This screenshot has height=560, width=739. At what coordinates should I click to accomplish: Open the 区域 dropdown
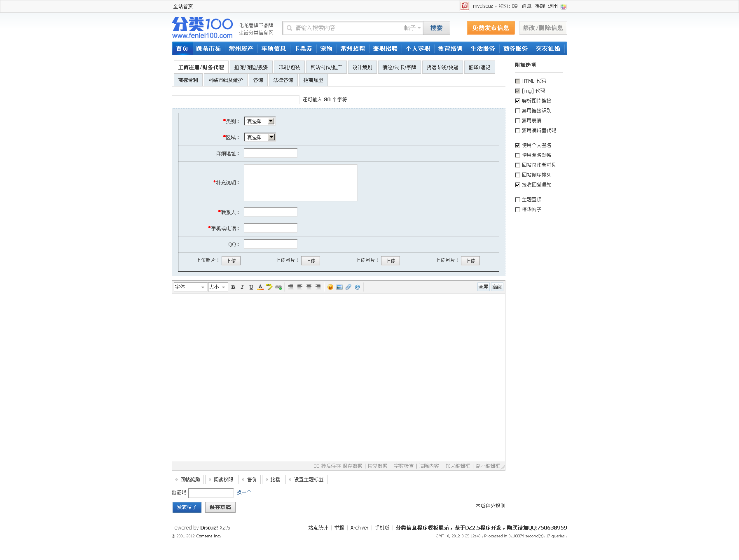[x=260, y=137]
